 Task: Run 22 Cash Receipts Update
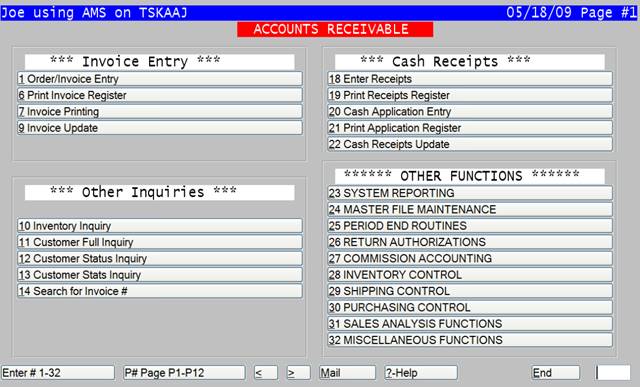pos(470,144)
